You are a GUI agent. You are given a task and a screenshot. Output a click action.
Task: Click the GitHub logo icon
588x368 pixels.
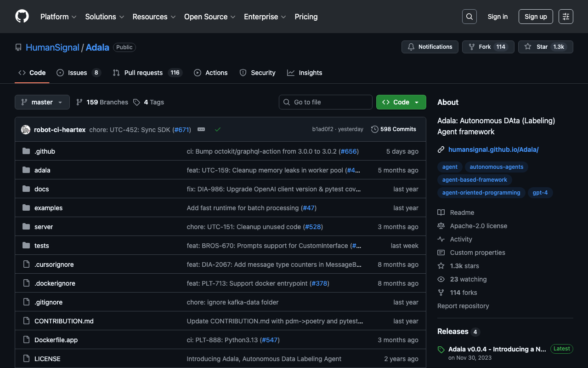pos(22,17)
